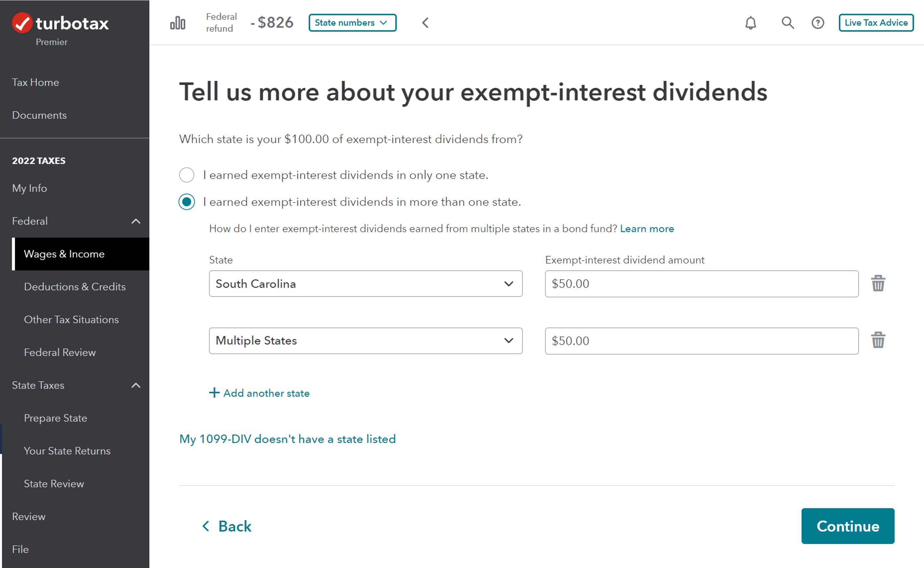This screenshot has width=924, height=568.
Task: Open the South Carolina state dropdown
Action: 365,284
